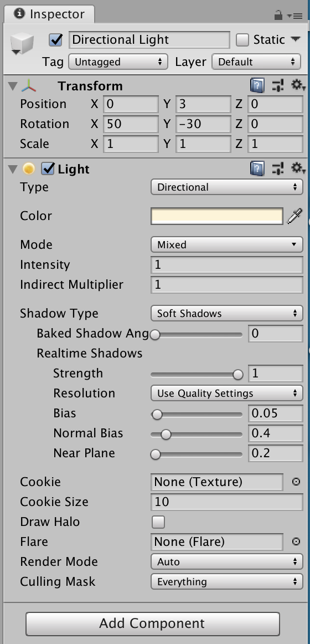Click the Transform axes icon
Image resolution: width=310 pixels, height=644 pixels.
[29, 86]
